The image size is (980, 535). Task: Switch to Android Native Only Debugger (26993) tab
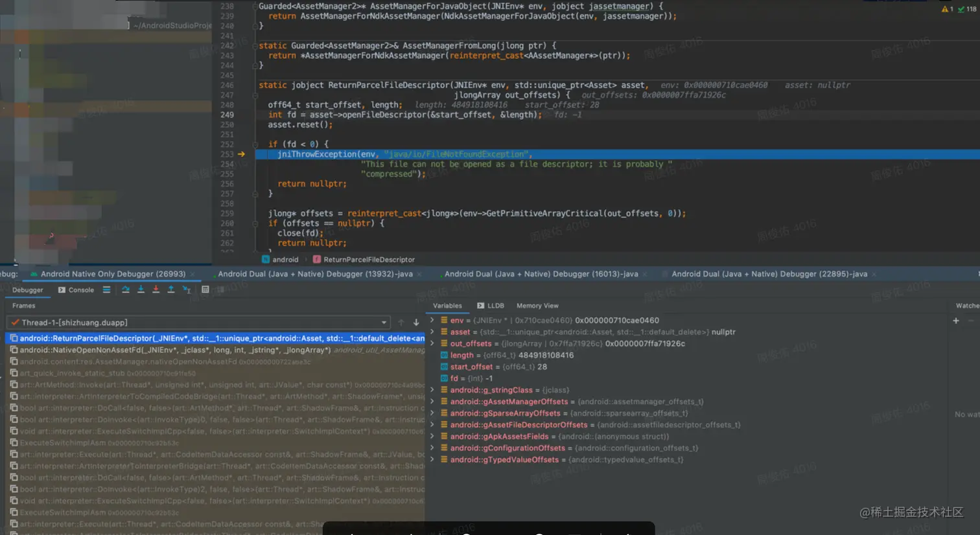(x=113, y=275)
